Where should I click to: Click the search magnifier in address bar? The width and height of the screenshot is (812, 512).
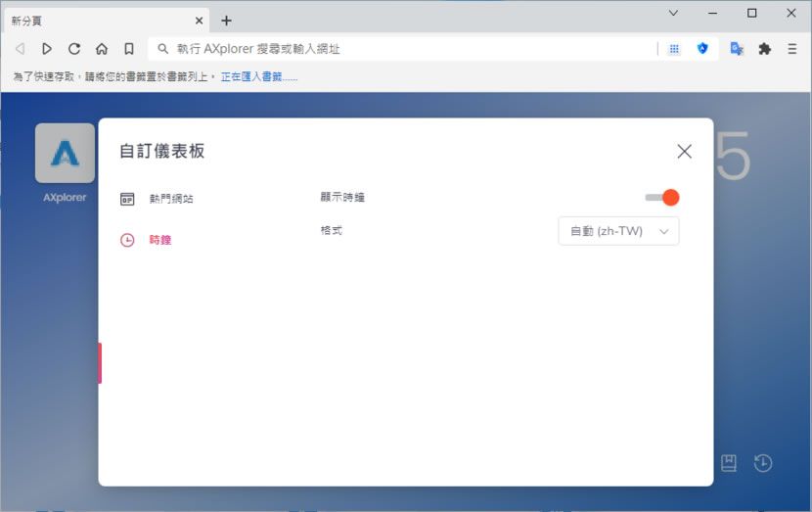point(162,49)
